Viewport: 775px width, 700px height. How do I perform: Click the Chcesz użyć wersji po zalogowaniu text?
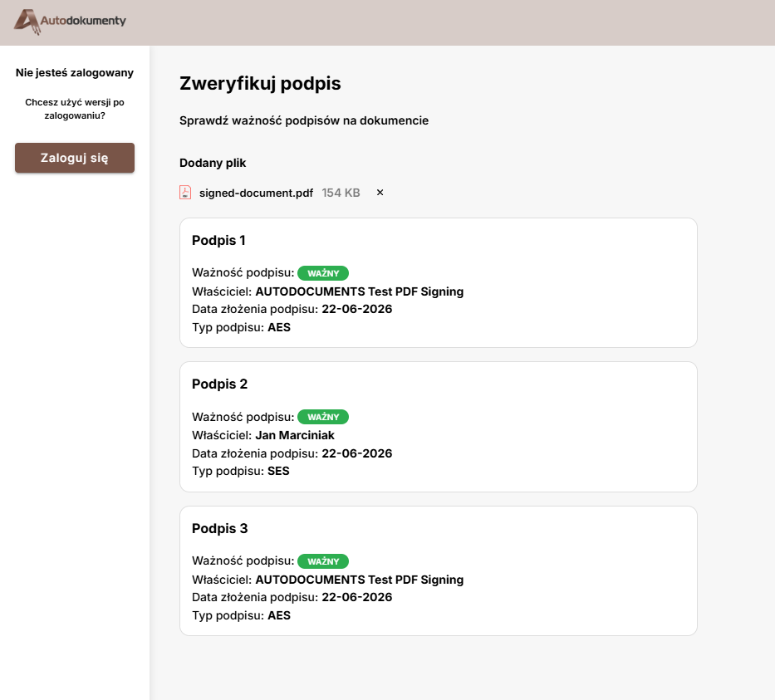pos(75,109)
